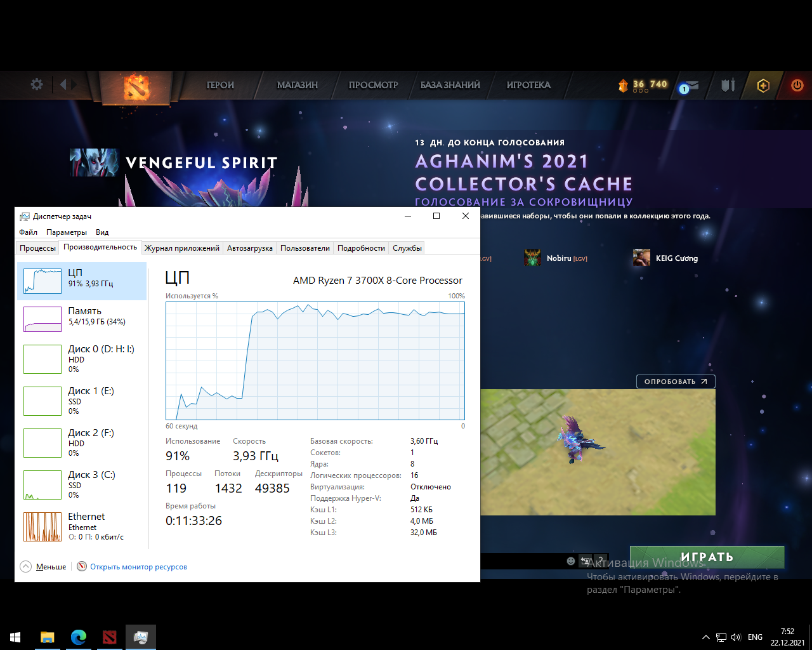Click the KEIG Cương player name
The image size is (812, 650).
[x=677, y=258]
